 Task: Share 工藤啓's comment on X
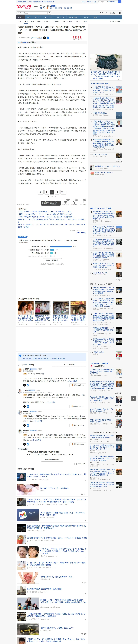[25, 406]
